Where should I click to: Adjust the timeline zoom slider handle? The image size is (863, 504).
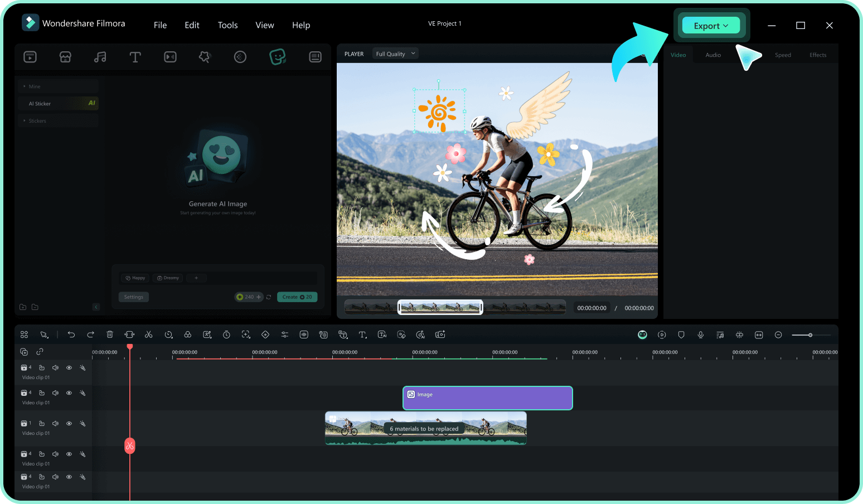coord(810,335)
